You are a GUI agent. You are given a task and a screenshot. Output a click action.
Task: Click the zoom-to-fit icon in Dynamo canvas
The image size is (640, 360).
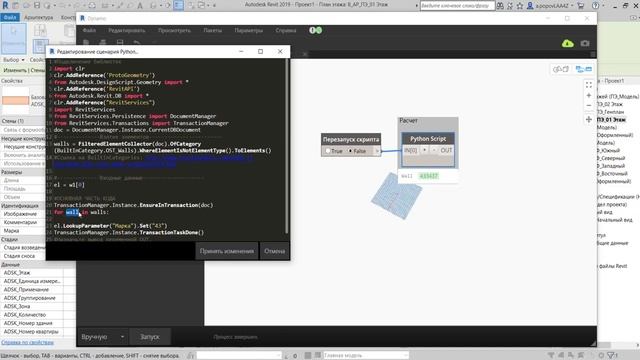click(x=589, y=85)
